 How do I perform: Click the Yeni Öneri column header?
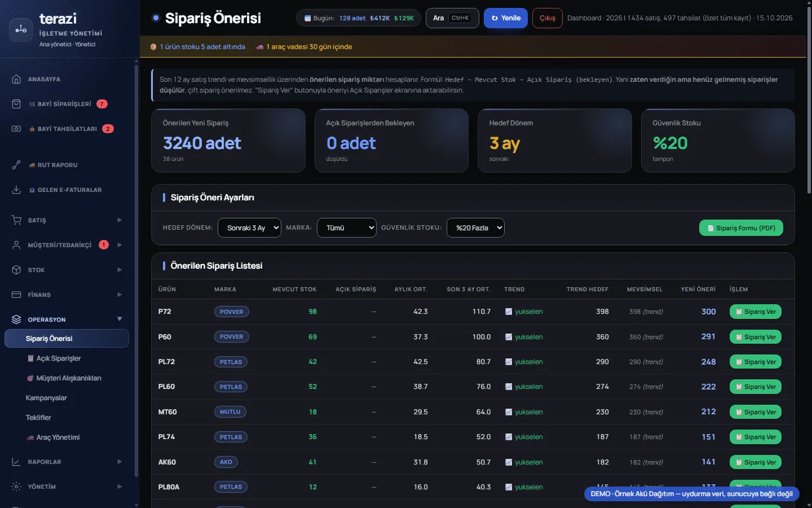coord(698,289)
